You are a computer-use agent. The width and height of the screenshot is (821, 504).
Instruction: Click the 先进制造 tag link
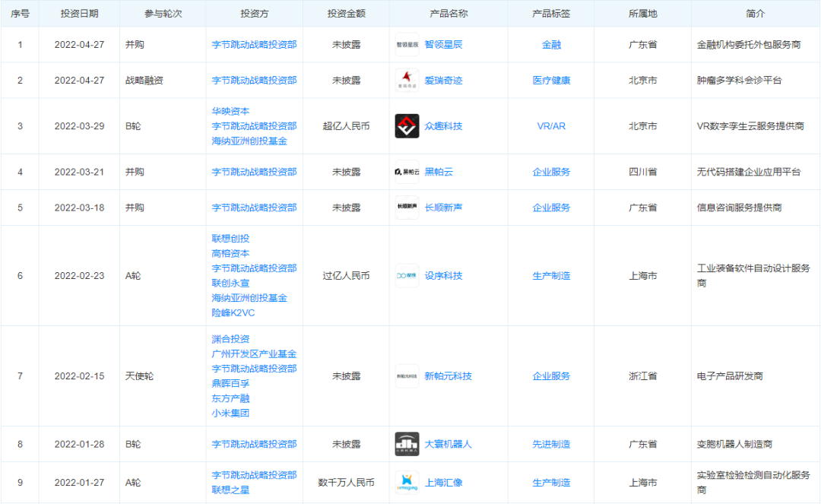551,444
